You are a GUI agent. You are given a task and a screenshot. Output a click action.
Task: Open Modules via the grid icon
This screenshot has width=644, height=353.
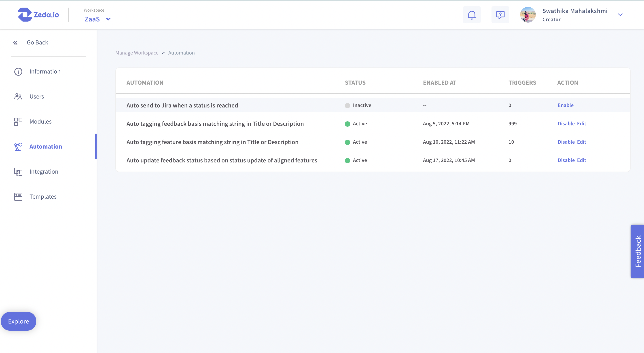[x=18, y=122]
